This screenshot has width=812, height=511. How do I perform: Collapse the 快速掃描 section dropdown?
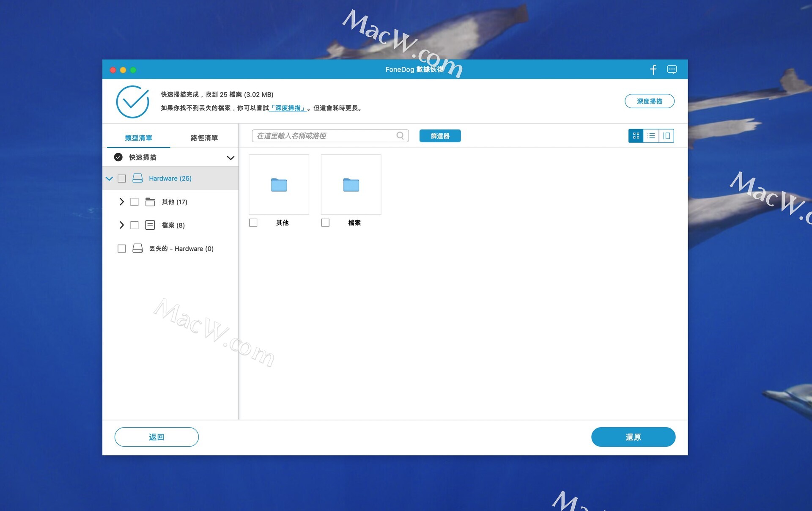230,158
